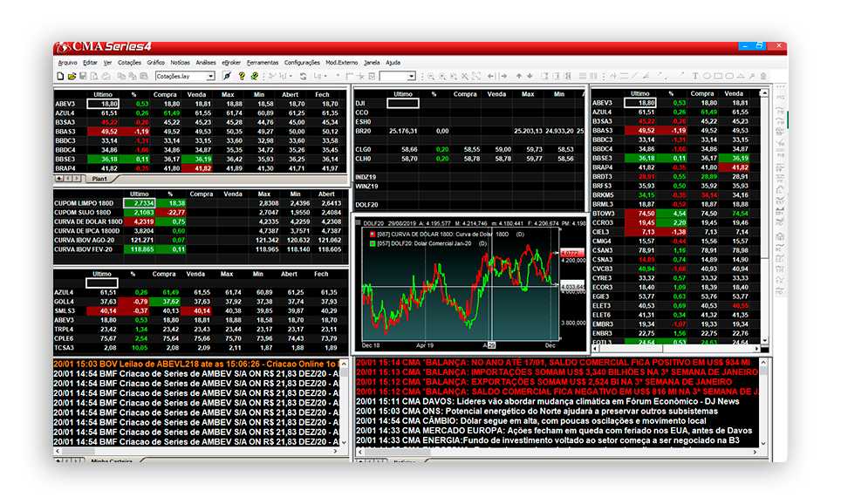Open the CMA MERCADO EUROPA news headline
The image size is (841, 504).
click(554, 431)
